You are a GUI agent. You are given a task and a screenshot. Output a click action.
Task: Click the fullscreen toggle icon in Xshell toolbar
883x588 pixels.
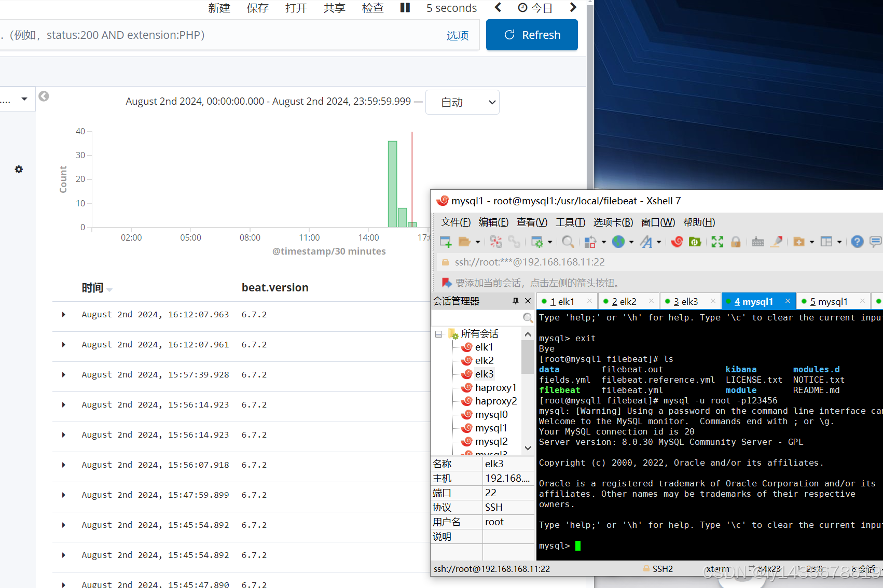coord(717,242)
